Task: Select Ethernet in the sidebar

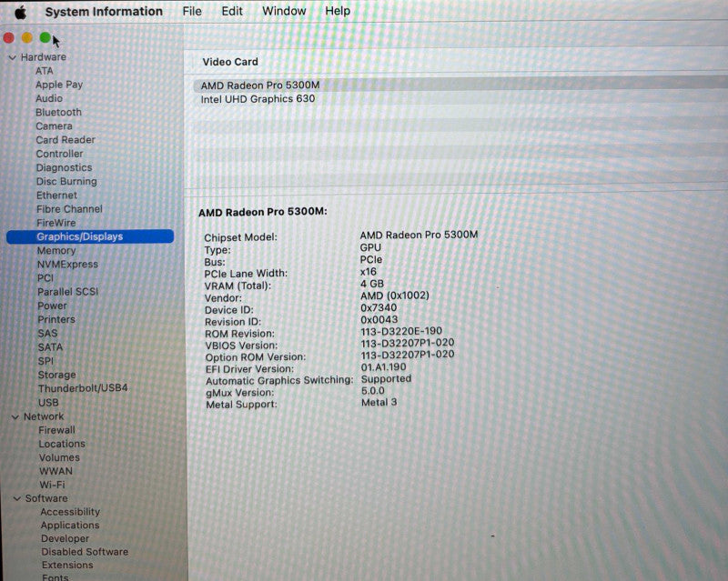Action: [56, 195]
